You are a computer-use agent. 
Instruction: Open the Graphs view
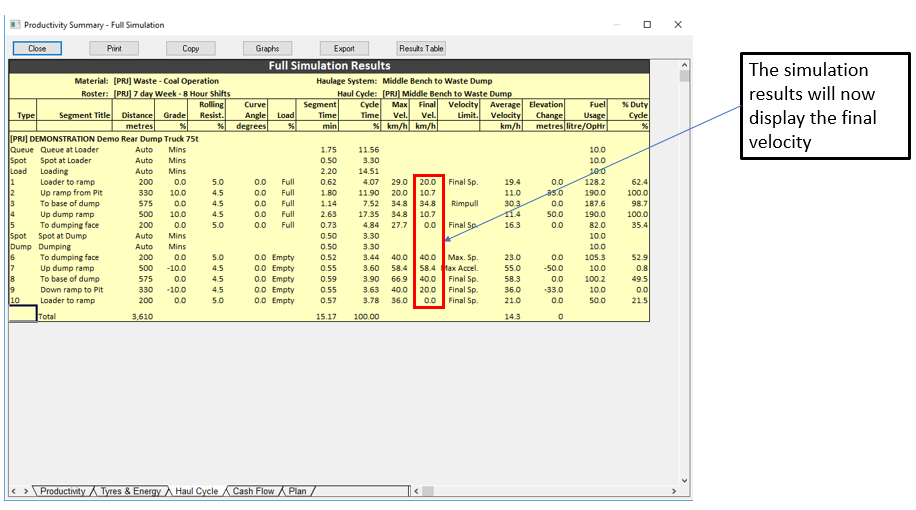[x=267, y=48]
